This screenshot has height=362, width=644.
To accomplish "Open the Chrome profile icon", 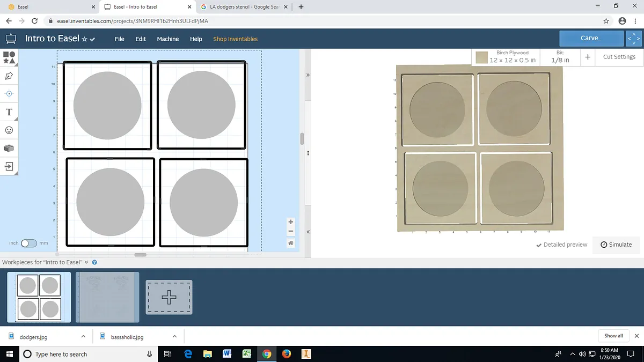I will pyautogui.click(x=622, y=21).
